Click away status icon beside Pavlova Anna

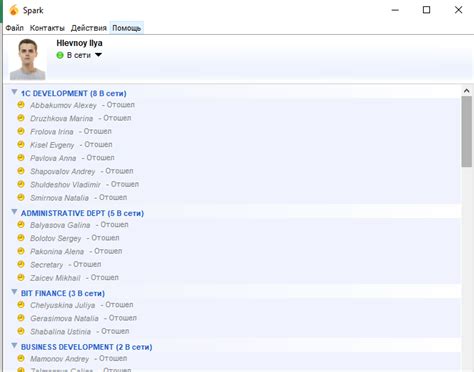point(21,158)
